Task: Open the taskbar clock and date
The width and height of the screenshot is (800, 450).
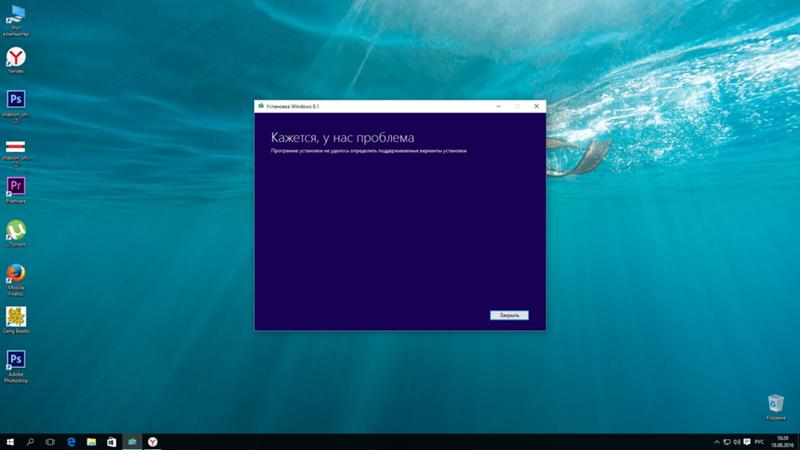Action: point(782,442)
